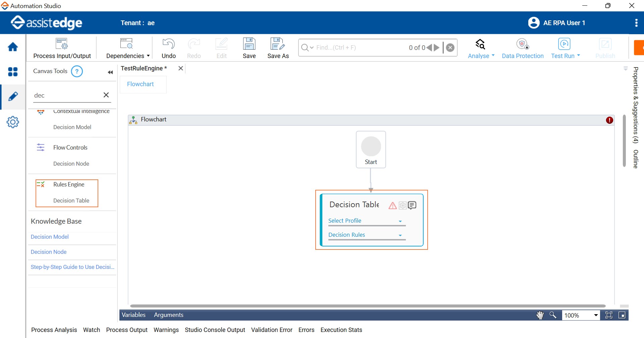
Task: Open the Decision Model knowledge base link
Action: (50, 237)
